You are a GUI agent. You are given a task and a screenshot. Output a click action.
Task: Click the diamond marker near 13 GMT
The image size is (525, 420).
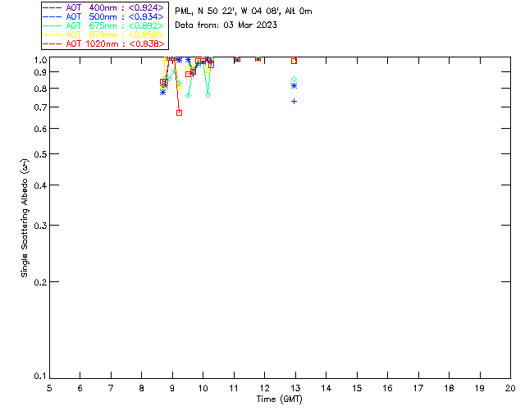click(x=294, y=79)
